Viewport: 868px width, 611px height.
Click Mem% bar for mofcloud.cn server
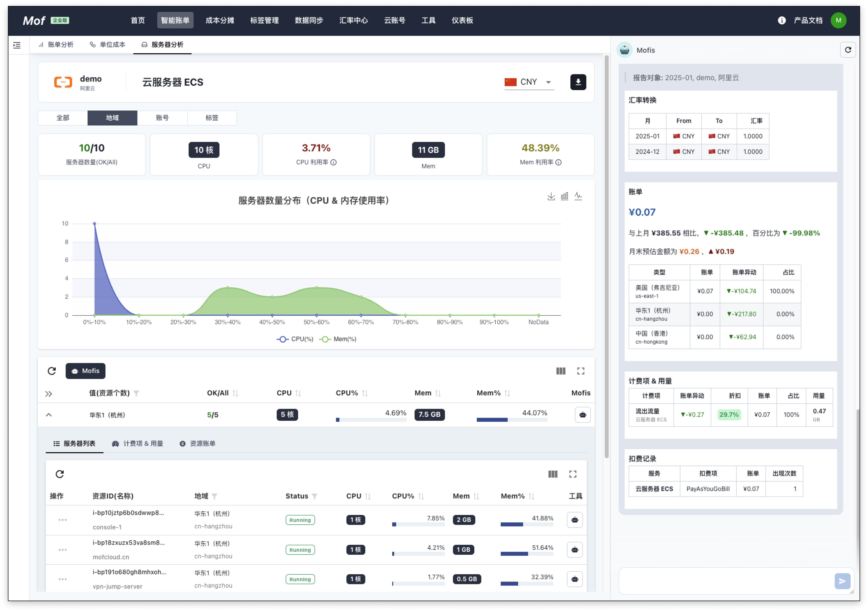coord(527,554)
